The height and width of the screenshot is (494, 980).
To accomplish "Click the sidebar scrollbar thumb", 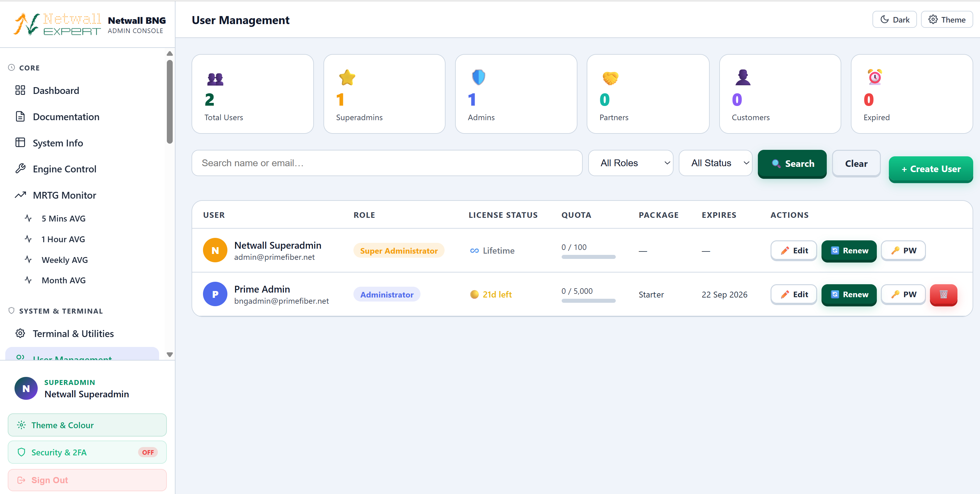I will (170, 102).
